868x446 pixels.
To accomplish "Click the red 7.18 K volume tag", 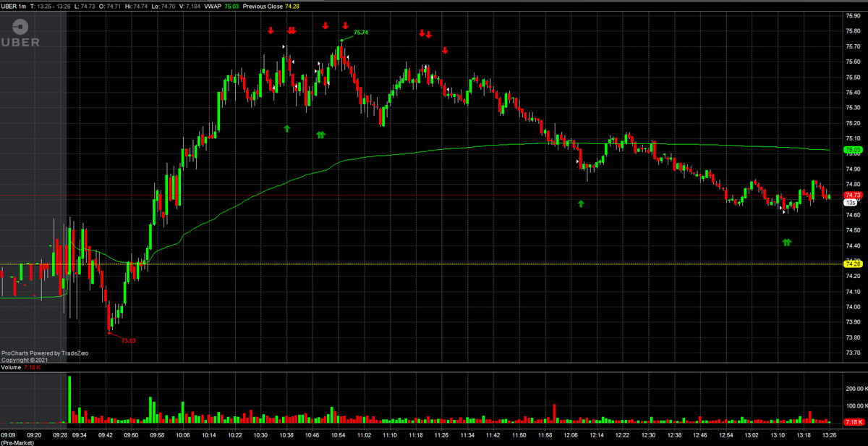I will [x=853, y=421].
